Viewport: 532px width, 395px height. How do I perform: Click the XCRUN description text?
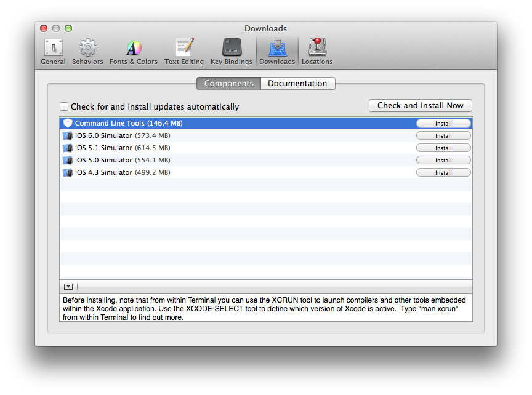pos(264,309)
